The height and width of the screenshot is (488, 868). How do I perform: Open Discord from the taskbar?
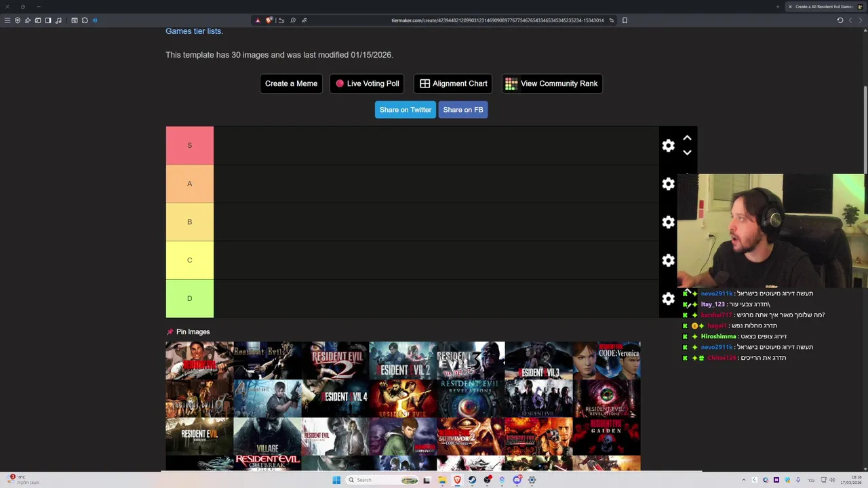[x=517, y=480]
